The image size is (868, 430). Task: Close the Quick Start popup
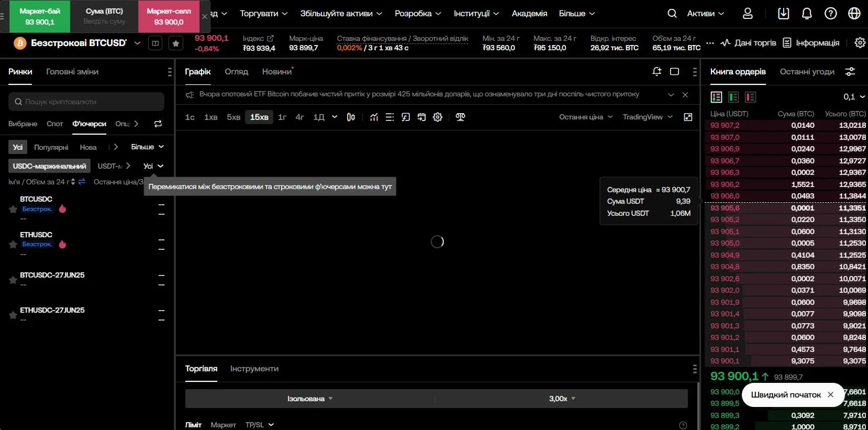(830, 395)
